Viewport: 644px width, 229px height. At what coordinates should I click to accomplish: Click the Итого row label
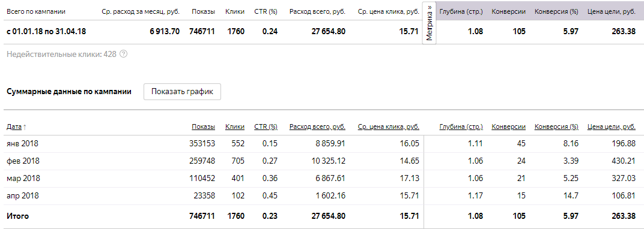click(17, 216)
